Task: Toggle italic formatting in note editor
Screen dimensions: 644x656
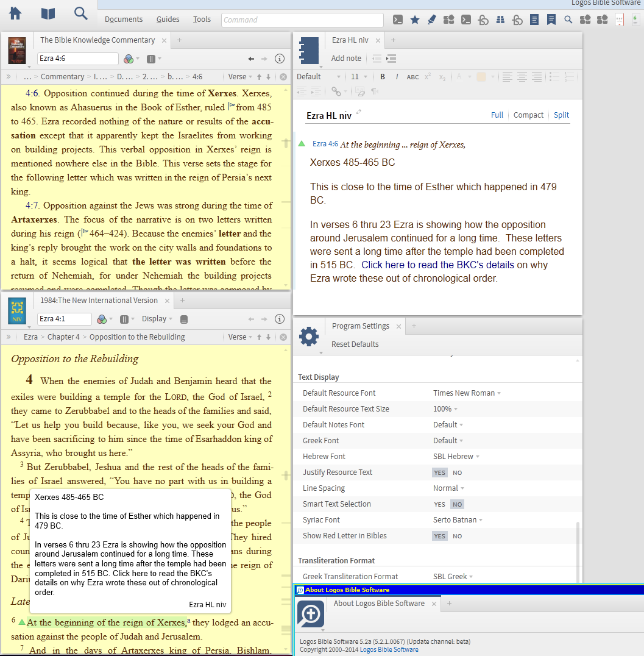Action: (x=397, y=77)
